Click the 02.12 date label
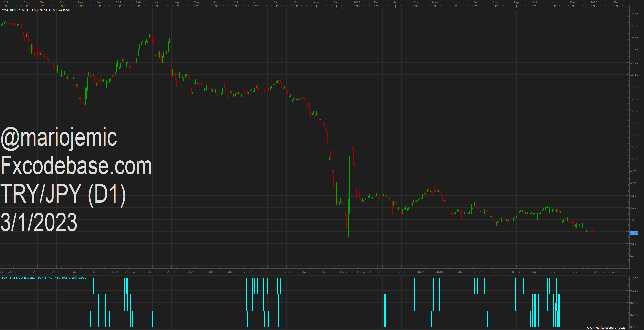644x330 pixels. click(x=574, y=272)
